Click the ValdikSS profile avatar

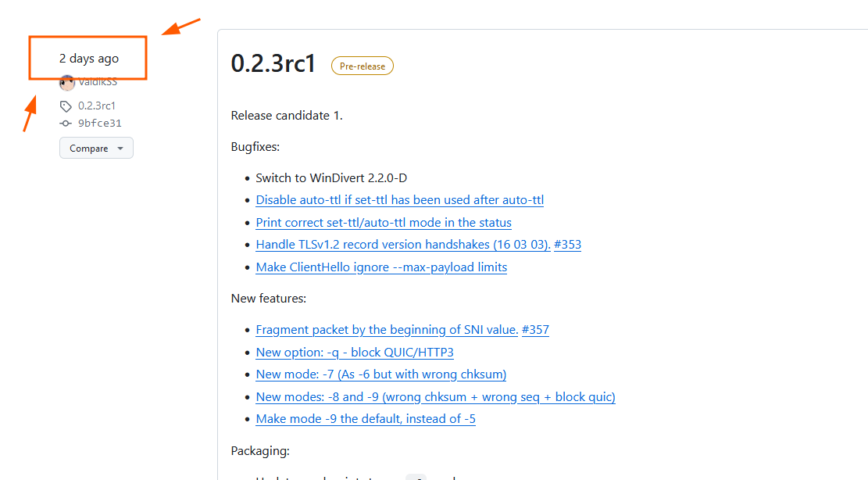coord(67,83)
